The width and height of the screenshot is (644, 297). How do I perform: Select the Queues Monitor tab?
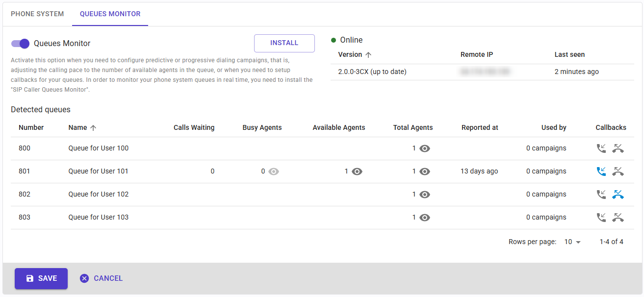click(110, 14)
